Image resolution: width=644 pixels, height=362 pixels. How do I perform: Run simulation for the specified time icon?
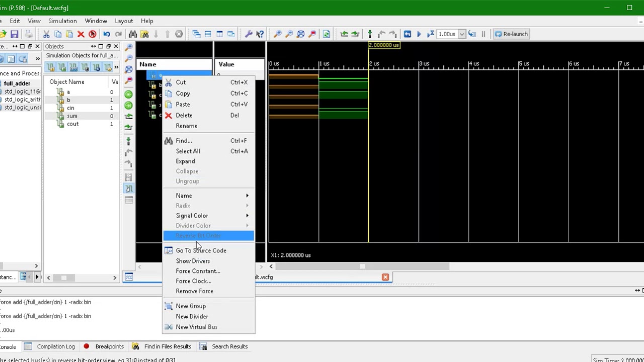pyautogui.click(x=431, y=34)
